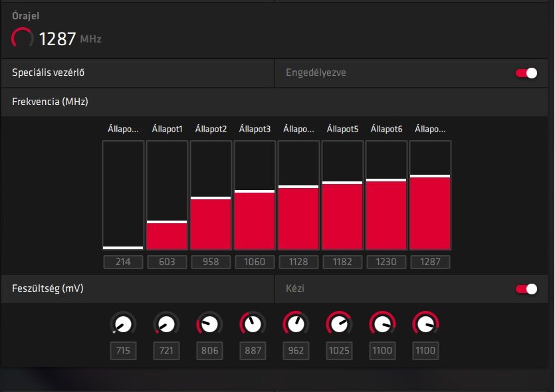The height and width of the screenshot is (392, 555).
Task: Edit the 1230 MHz frequency field
Action: (387, 262)
